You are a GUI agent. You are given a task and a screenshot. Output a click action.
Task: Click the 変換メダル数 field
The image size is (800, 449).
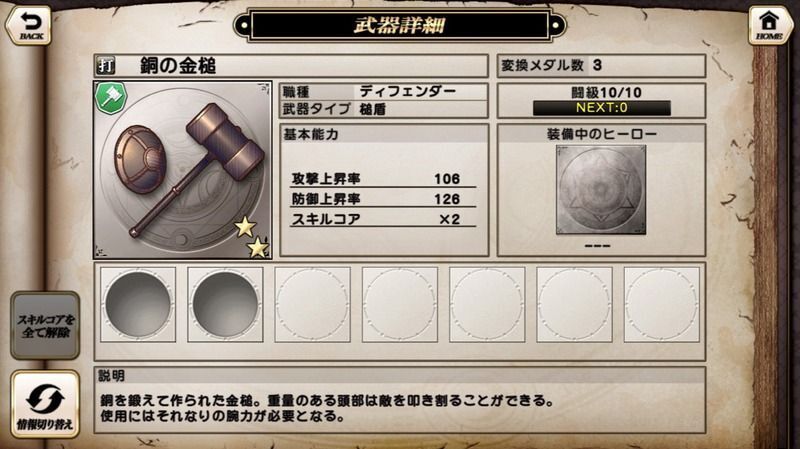click(x=602, y=66)
